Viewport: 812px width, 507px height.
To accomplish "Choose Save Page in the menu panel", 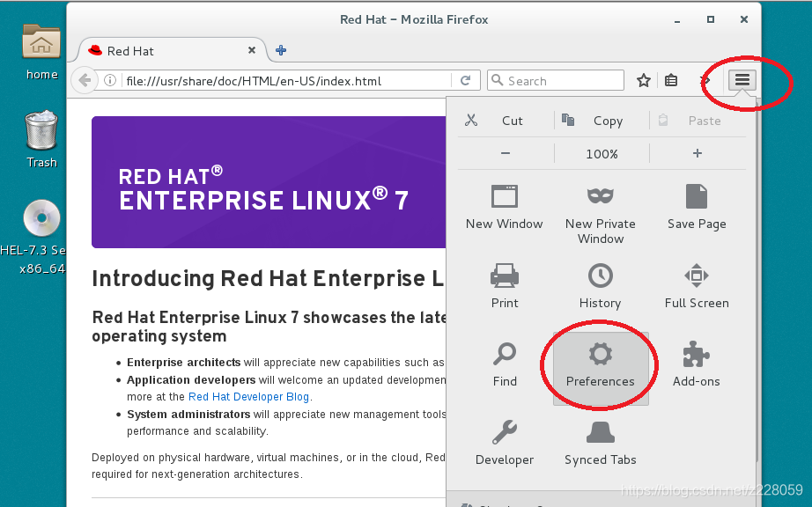I will (697, 207).
